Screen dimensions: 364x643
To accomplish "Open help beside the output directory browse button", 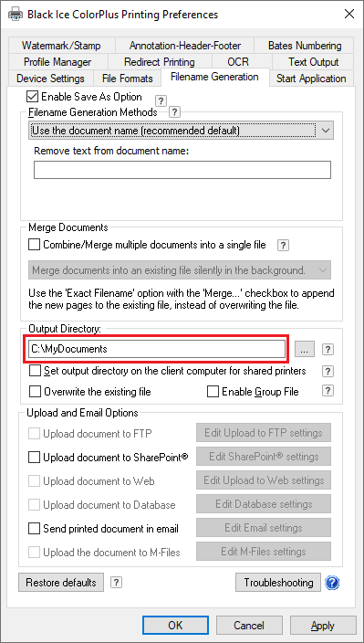I will click(x=328, y=350).
